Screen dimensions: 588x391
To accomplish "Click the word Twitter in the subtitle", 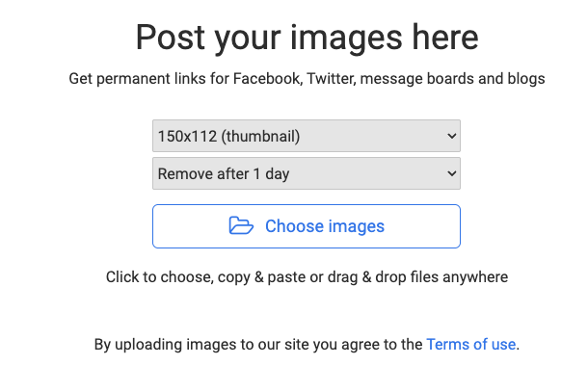I will (x=330, y=79).
